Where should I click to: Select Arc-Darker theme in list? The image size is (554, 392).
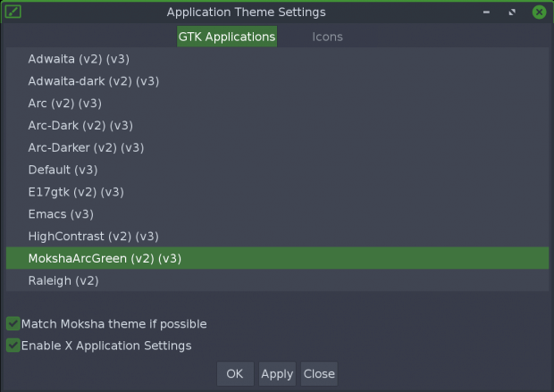[277, 147]
